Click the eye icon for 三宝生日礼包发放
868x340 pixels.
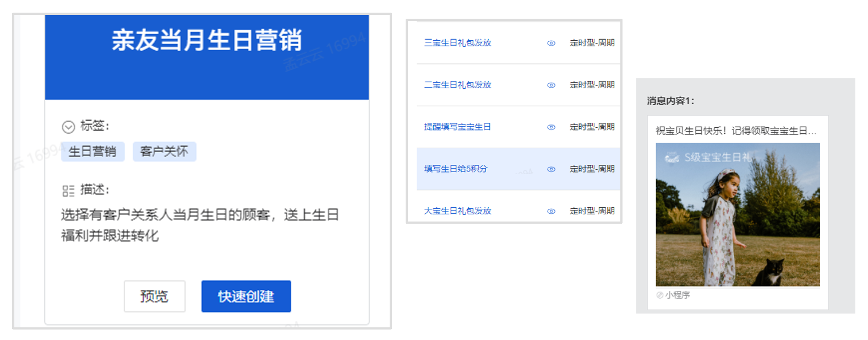[x=551, y=43]
